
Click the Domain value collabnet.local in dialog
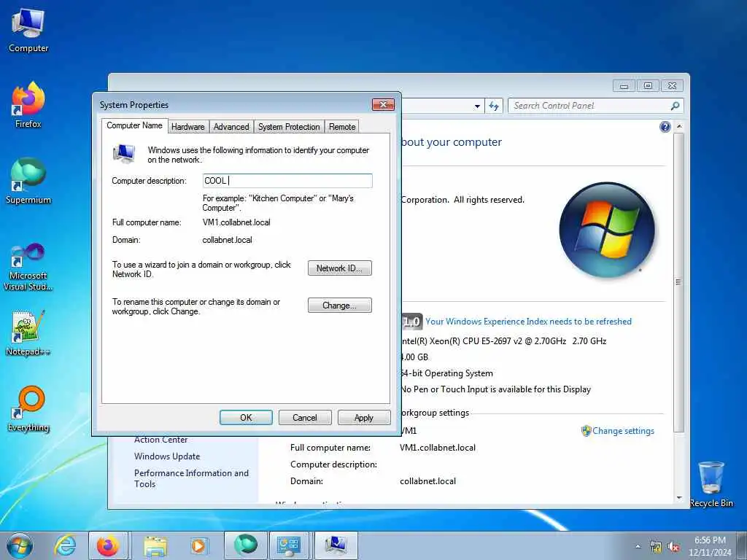pos(228,240)
